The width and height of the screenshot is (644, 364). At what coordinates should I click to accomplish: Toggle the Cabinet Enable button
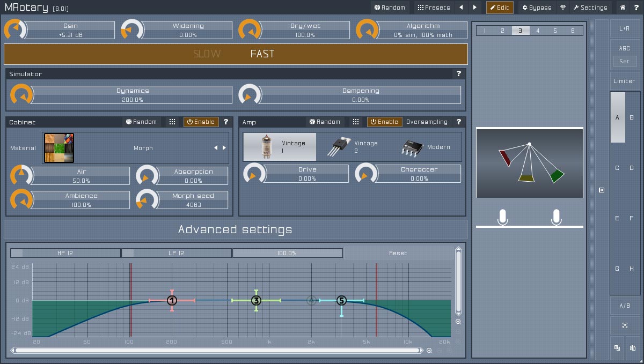(201, 122)
